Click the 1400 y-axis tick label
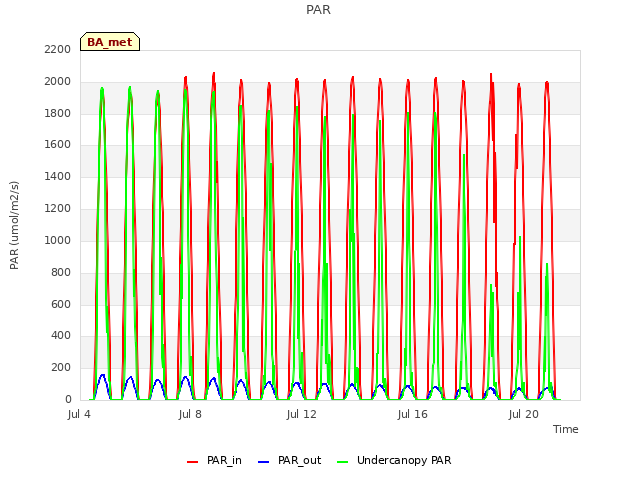 pyautogui.click(x=58, y=176)
